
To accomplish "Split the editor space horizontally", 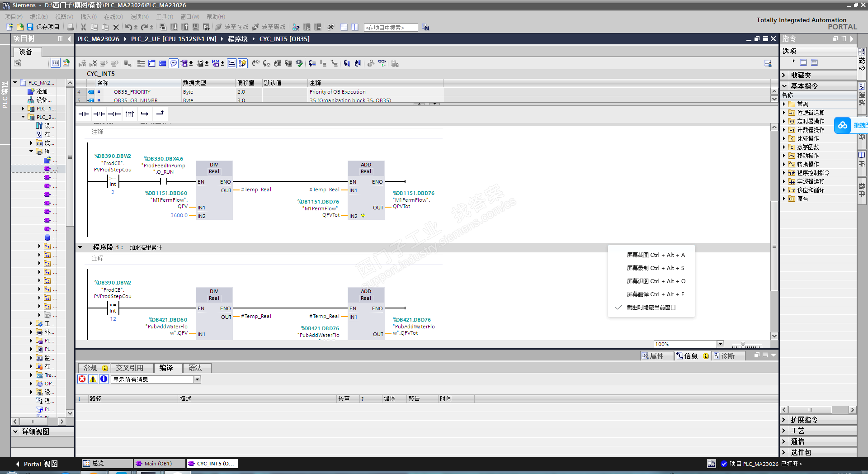I will click(344, 27).
